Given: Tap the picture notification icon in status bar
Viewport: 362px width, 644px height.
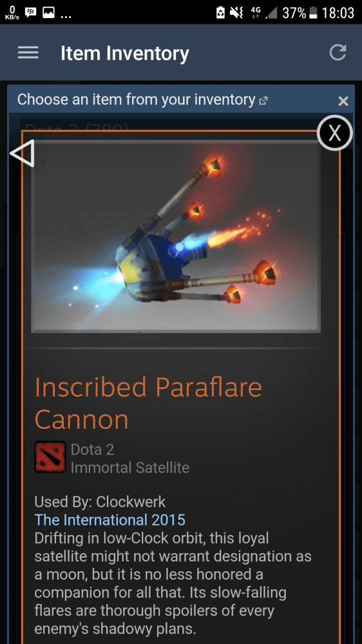Looking at the screenshot, I should click(49, 13).
